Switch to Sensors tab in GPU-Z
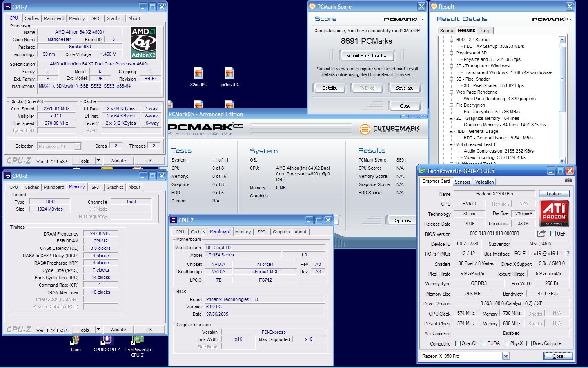This screenshot has width=588, height=368. [462, 182]
